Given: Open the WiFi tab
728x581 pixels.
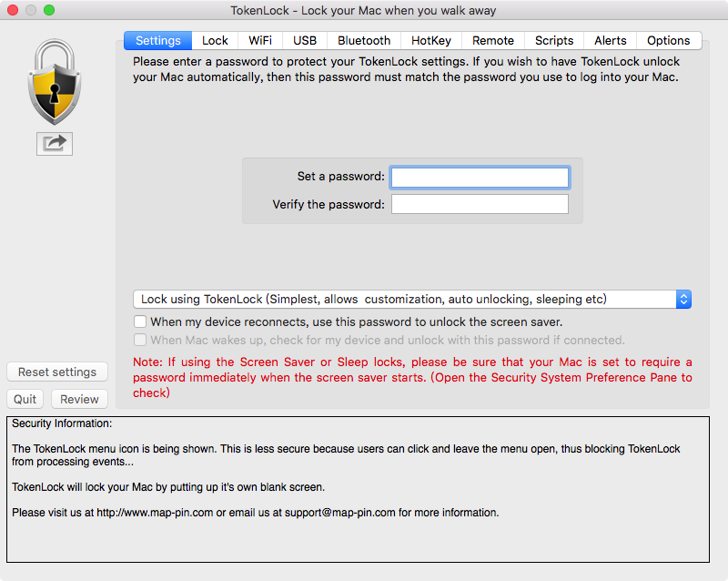Looking at the screenshot, I should 260,40.
